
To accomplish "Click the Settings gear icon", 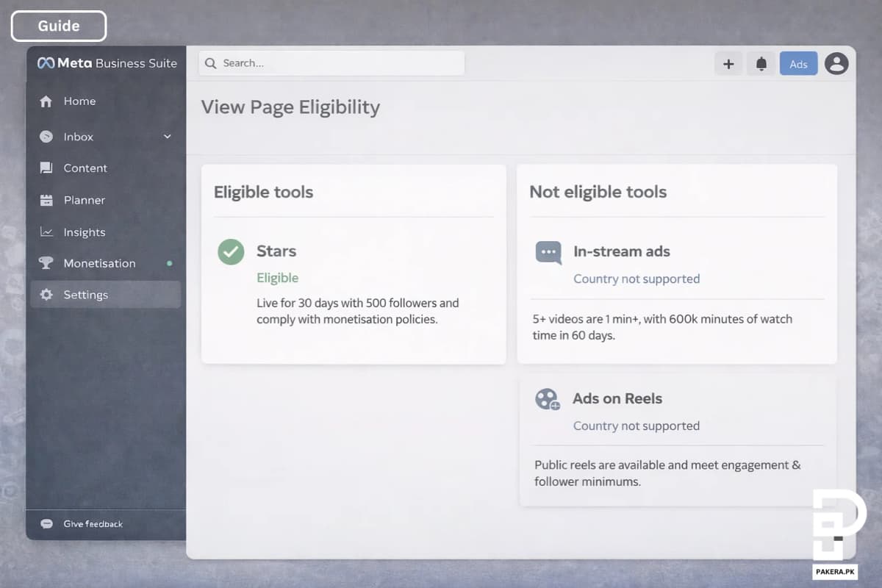I will coord(46,295).
